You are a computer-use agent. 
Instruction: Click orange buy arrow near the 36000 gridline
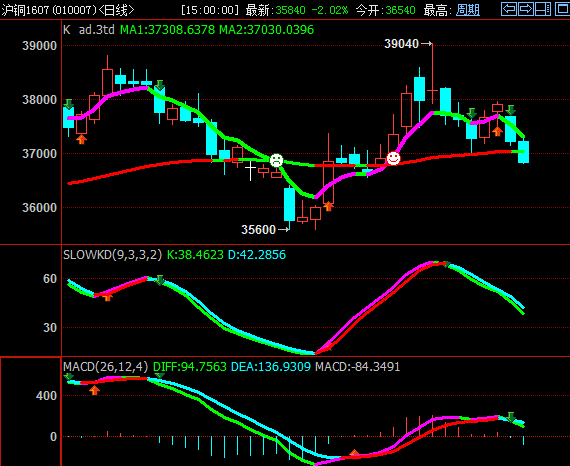click(x=328, y=206)
